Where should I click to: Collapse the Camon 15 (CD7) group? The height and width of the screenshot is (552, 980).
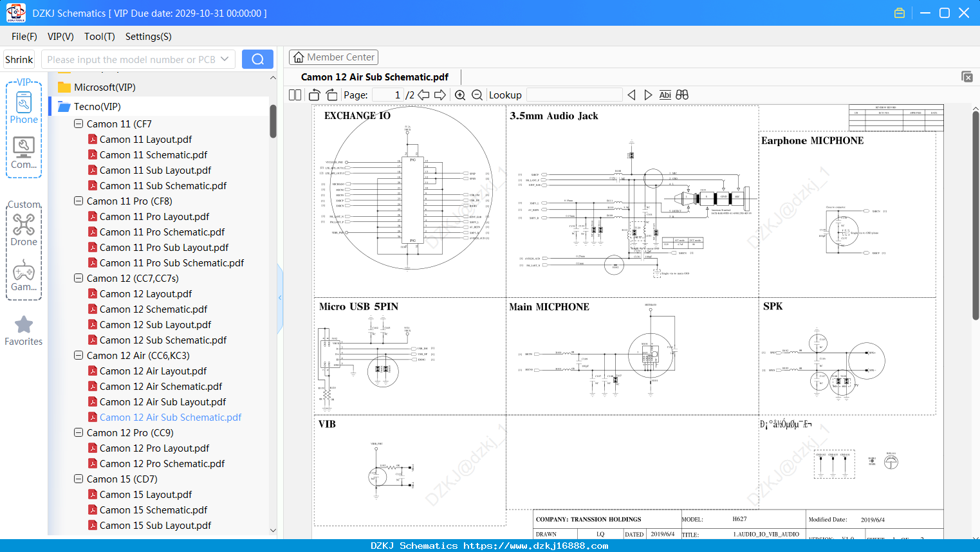click(x=79, y=479)
